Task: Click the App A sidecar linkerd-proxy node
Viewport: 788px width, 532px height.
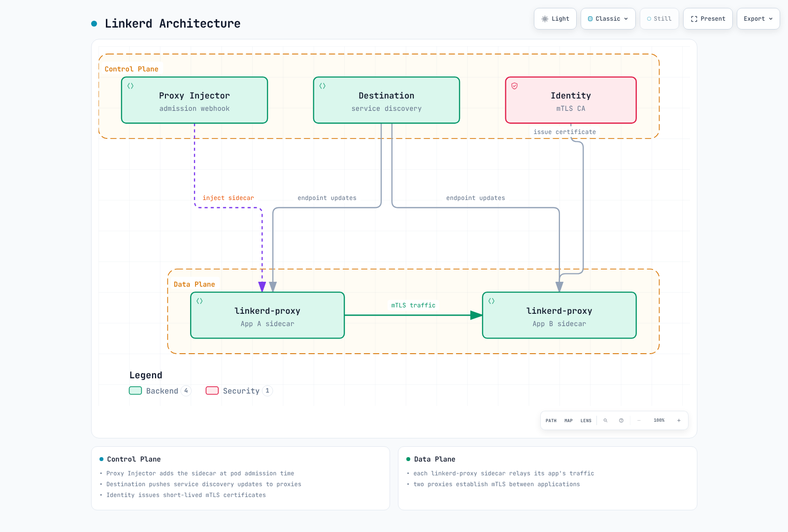Action: point(267,315)
